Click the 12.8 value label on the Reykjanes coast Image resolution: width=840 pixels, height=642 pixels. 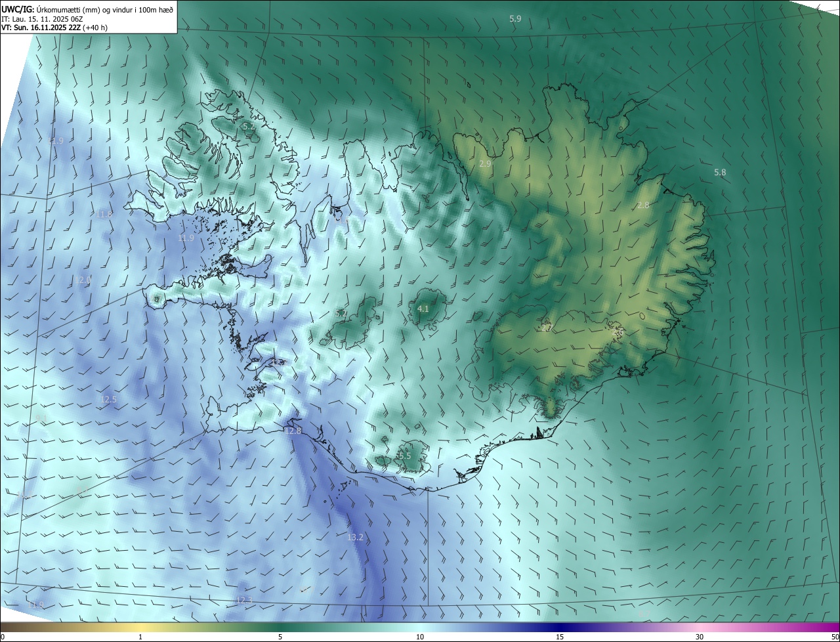[293, 431]
